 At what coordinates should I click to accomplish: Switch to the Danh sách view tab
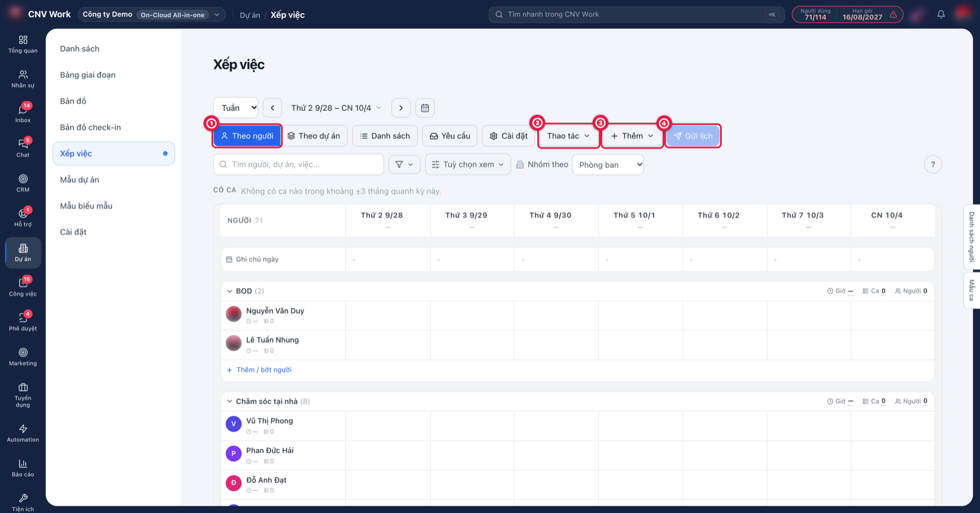pyautogui.click(x=385, y=136)
